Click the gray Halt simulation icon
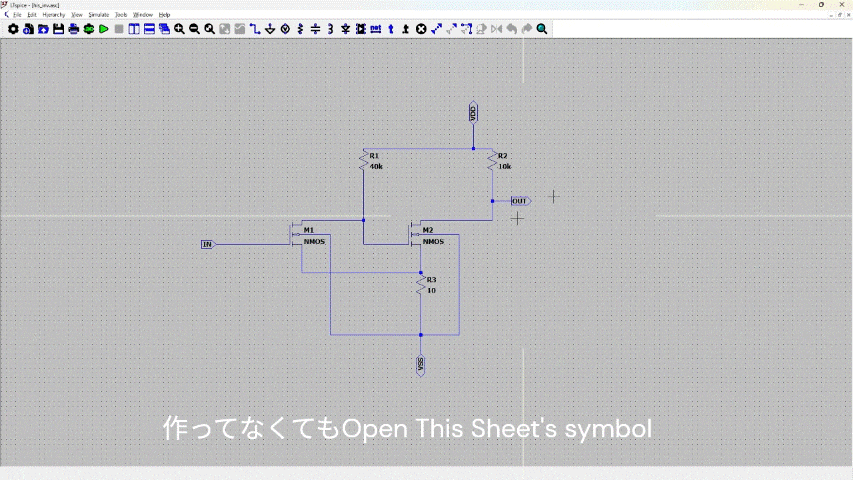The height and width of the screenshot is (480, 853). [119, 29]
